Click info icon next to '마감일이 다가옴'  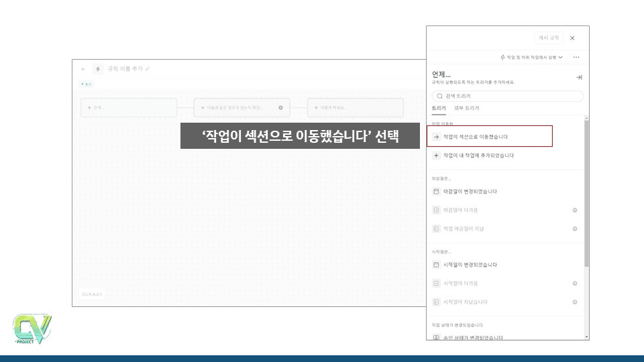pos(575,210)
